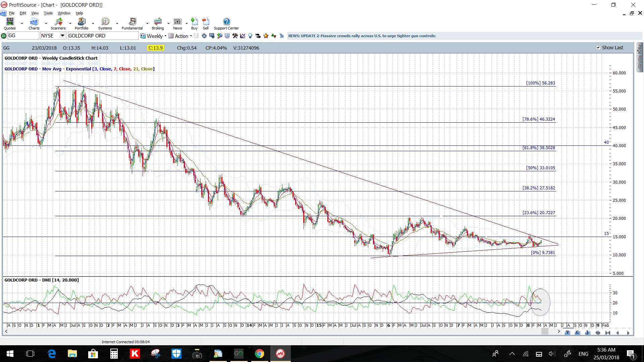
Task: Click the GOLDCORP ORD name field
Action: pyautogui.click(x=103, y=36)
